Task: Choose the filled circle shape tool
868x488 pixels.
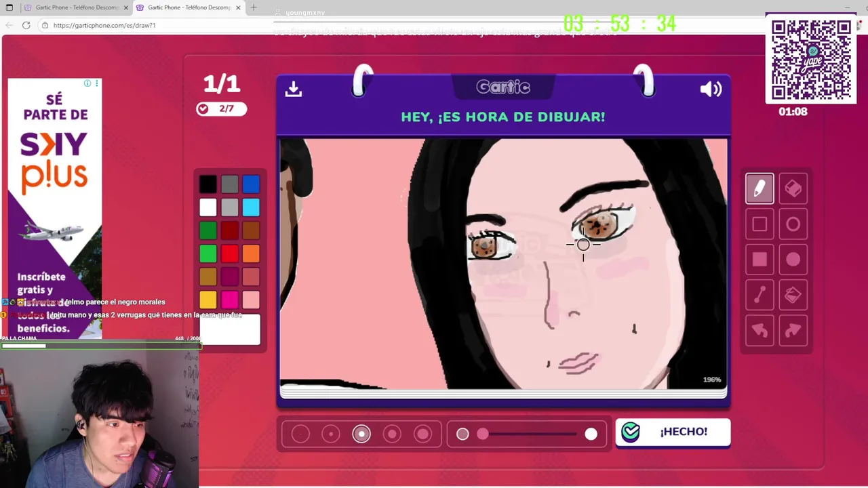Action: point(793,260)
